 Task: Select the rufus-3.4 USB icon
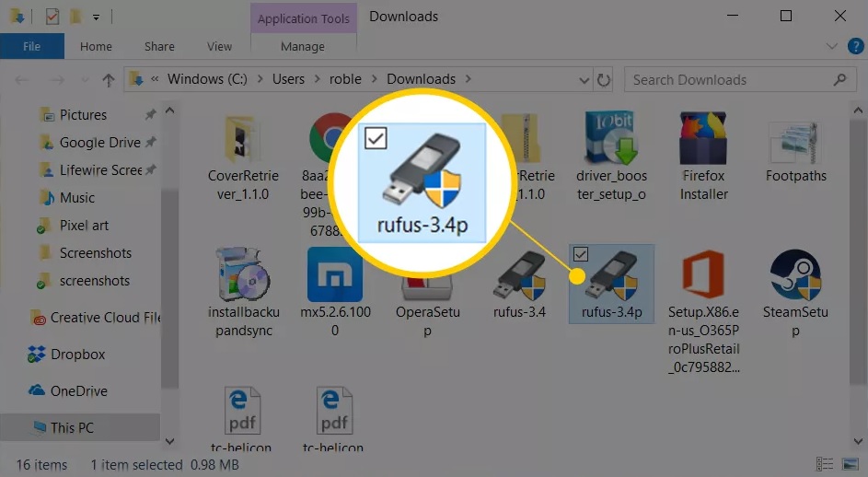pos(519,275)
